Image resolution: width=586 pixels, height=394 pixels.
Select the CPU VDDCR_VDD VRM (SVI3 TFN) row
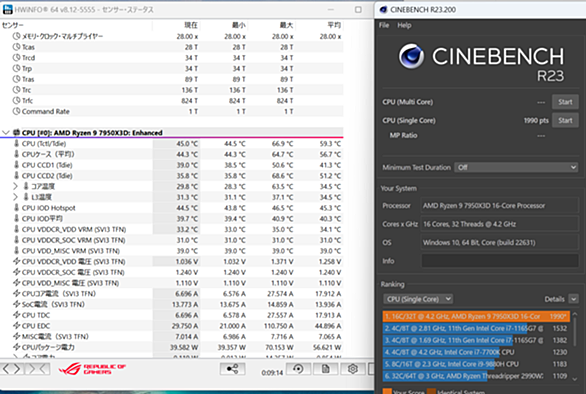[172, 229]
